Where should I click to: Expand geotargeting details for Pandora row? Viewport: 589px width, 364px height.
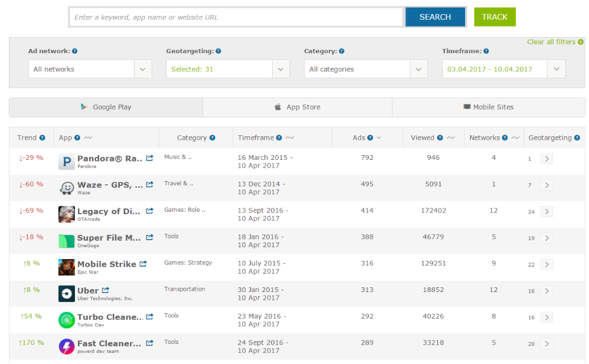tap(547, 159)
